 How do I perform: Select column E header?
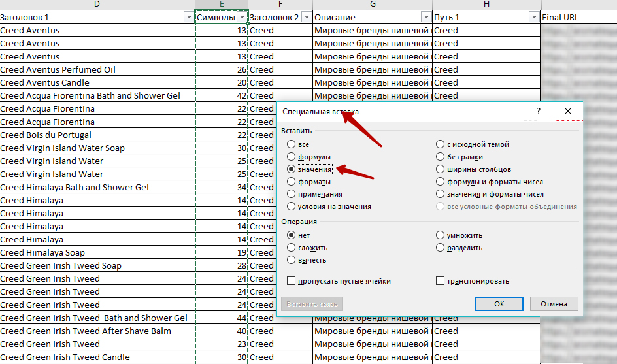tap(222, 5)
